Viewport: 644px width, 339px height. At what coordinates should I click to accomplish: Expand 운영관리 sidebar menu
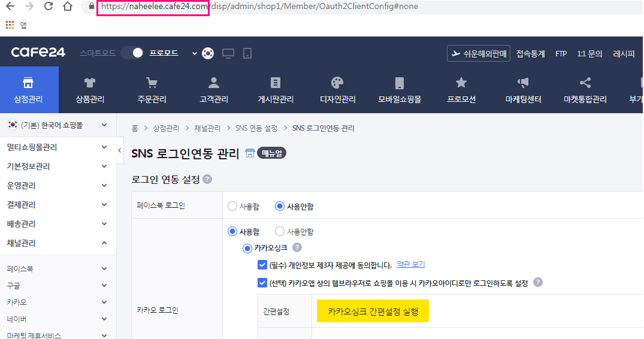tap(58, 186)
